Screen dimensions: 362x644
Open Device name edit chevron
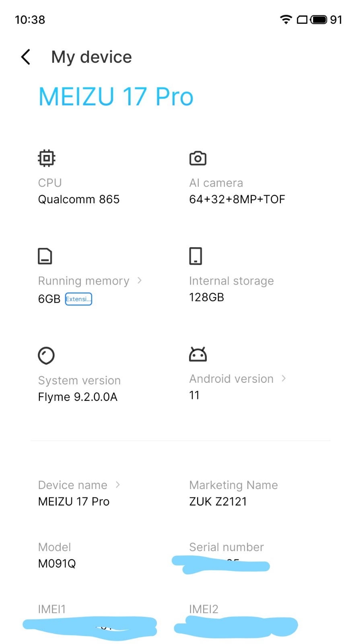(x=117, y=485)
